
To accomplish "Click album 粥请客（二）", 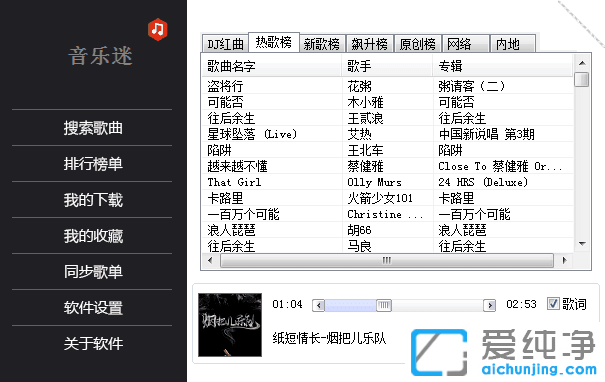I will (471, 86).
